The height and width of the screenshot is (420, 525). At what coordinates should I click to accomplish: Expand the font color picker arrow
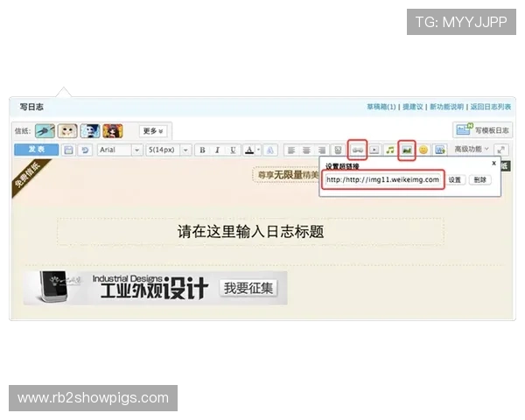(258, 150)
